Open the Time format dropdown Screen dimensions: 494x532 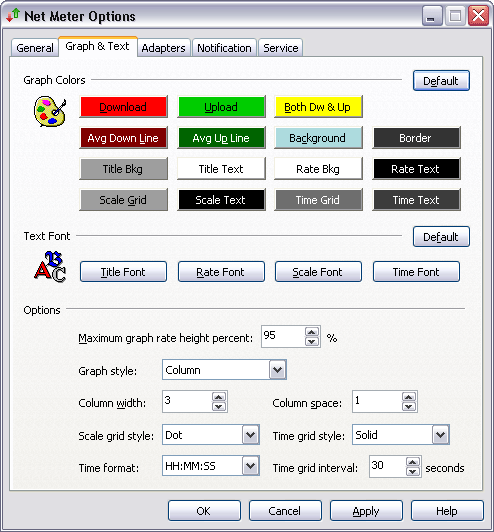pyautogui.click(x=250, y=466)
